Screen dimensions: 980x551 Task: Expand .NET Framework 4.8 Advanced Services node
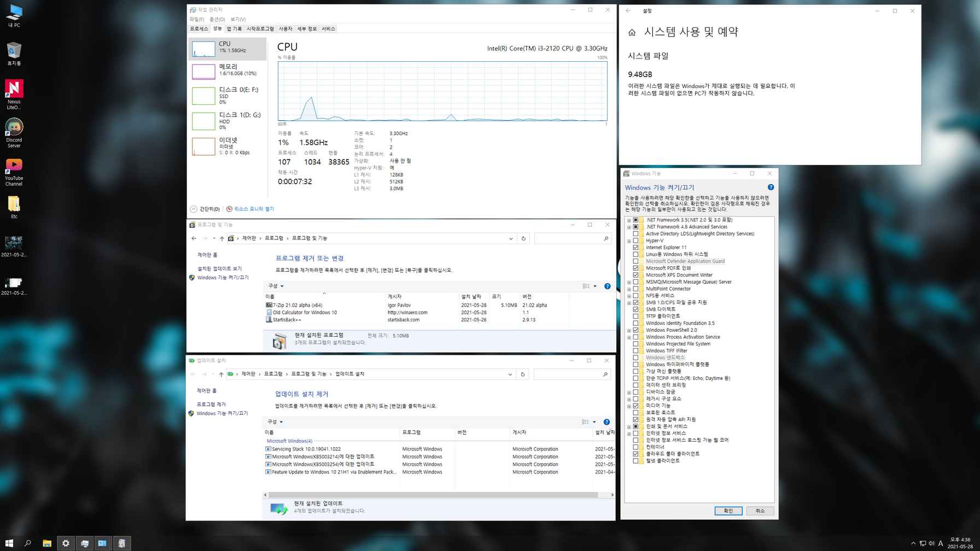(x=629, y=227)
